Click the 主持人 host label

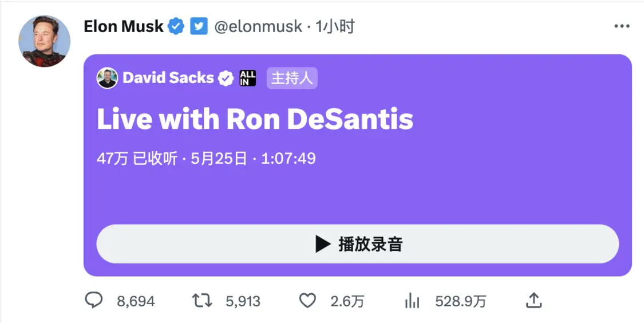point(292,78)
